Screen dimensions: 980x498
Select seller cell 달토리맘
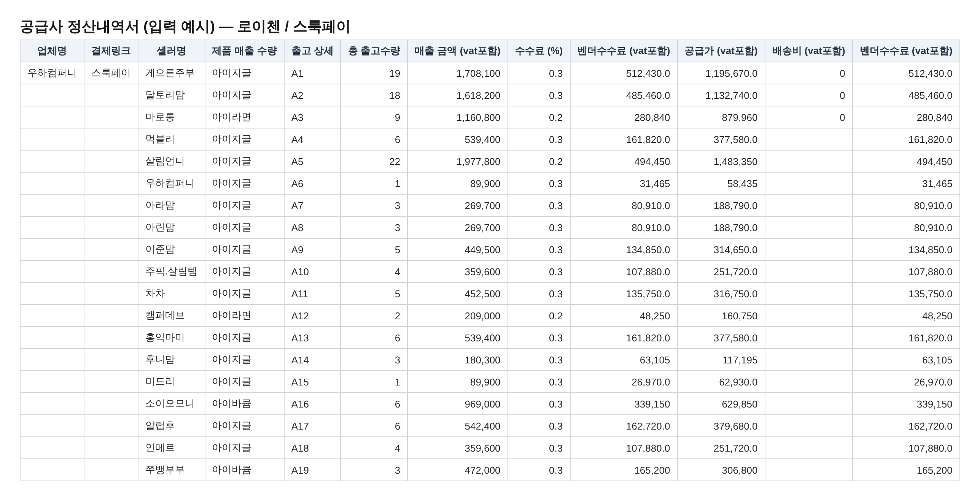pos(172,95)
